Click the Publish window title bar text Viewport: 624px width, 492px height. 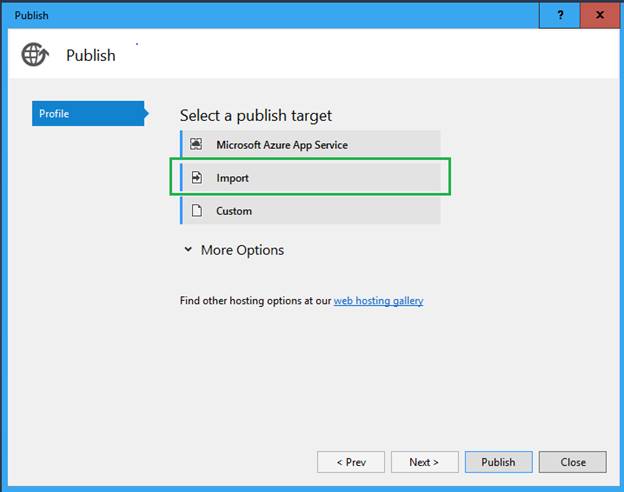tap(31, 15)
